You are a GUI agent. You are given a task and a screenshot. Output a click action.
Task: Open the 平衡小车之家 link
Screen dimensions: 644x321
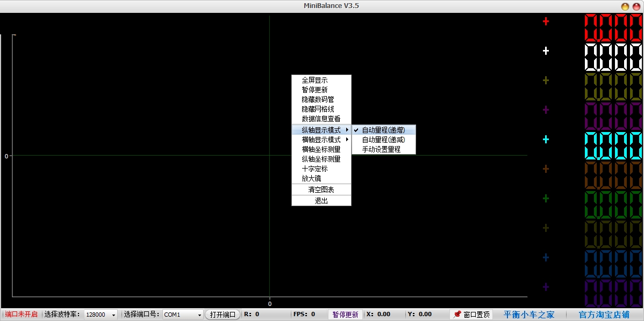529,315
